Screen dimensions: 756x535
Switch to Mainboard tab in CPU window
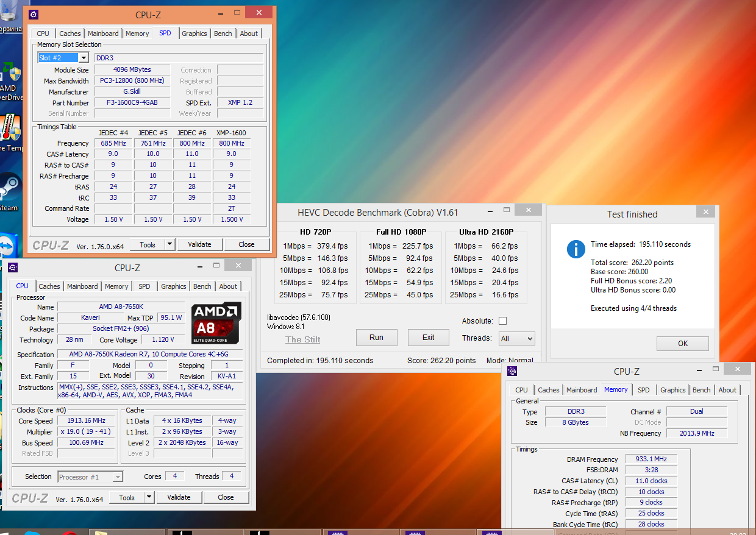click(82, 286)
